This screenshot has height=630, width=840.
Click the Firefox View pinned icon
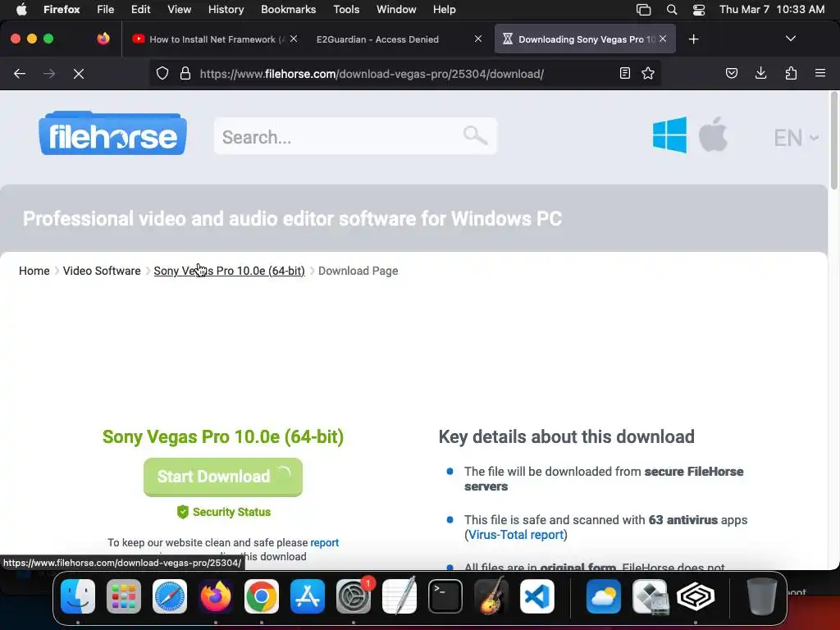point(103,39)
